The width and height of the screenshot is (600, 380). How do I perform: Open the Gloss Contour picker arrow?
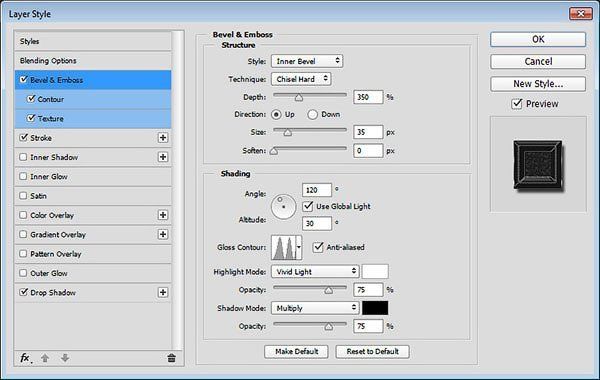point(298,248)
